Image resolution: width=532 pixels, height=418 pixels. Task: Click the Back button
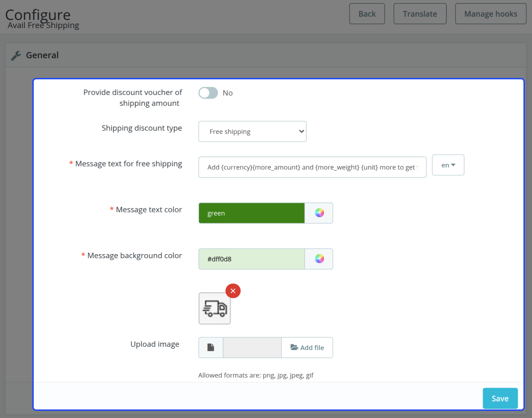pos(367,14)
